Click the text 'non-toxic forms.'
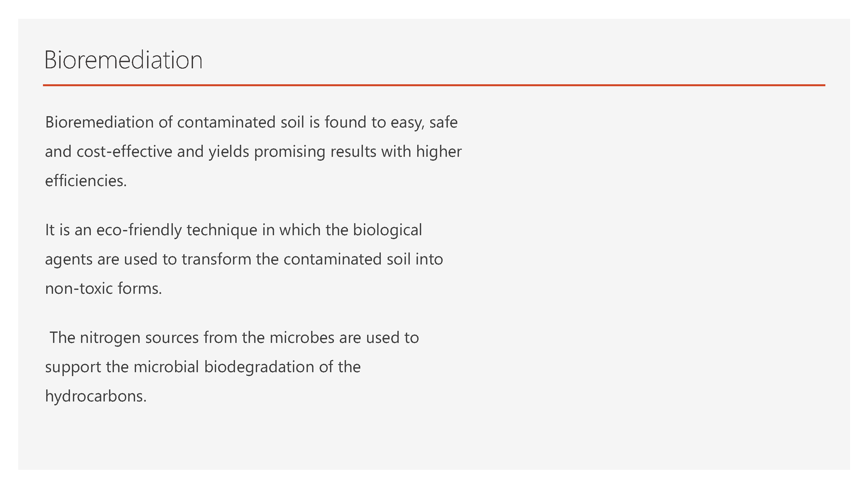This screenshot has height=488, width=868. click(103, 289)
